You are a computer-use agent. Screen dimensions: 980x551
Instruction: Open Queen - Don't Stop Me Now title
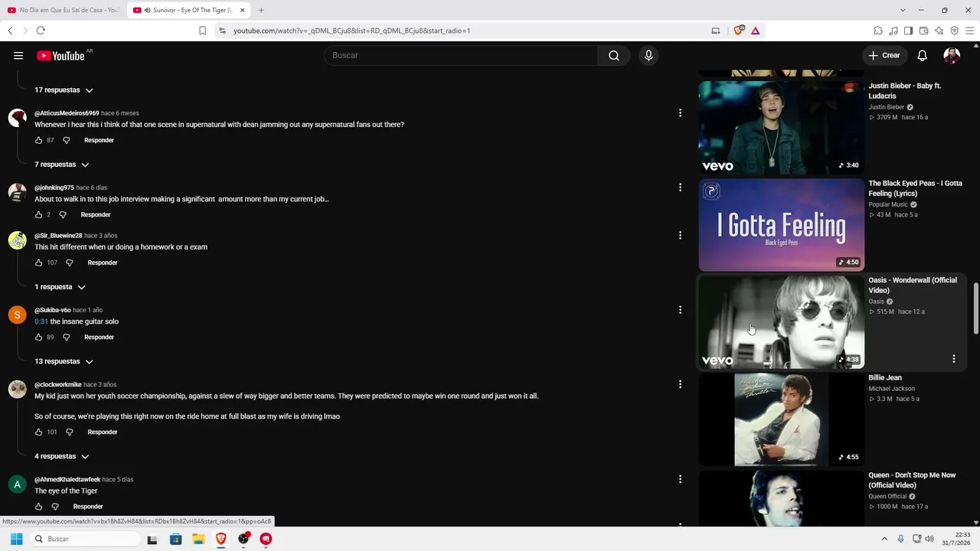coord(912,480)
